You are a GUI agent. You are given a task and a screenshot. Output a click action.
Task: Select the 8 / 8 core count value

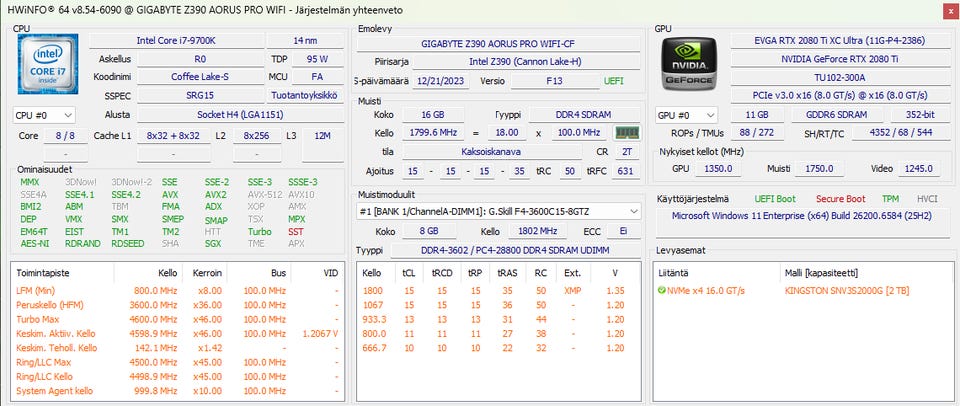(66, 135)
